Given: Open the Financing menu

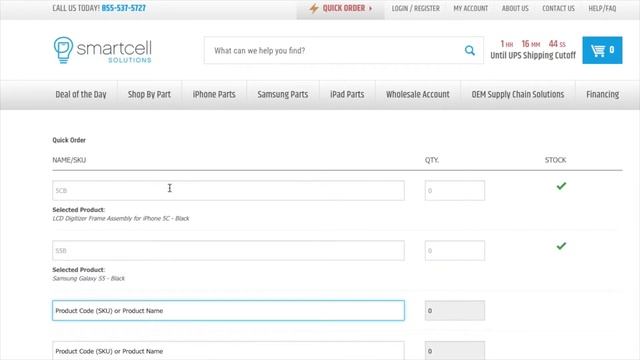Looking at the screenshot, I should (602, 95).
